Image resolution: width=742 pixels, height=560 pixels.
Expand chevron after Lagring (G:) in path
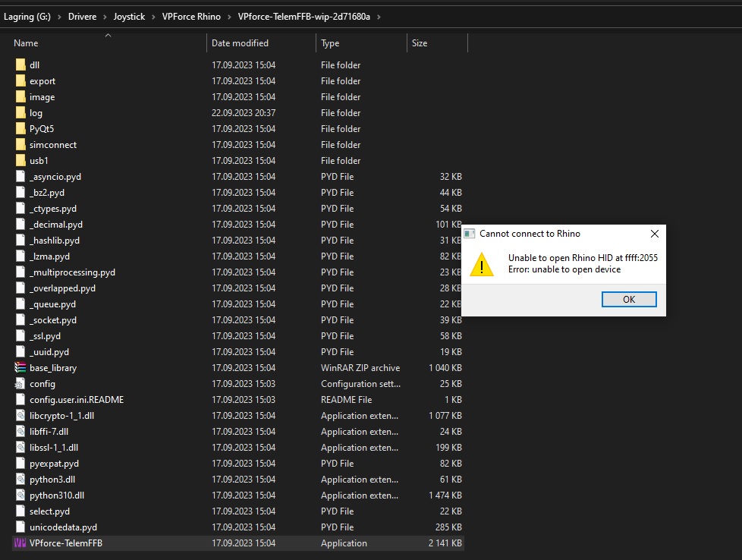[59, 17]
